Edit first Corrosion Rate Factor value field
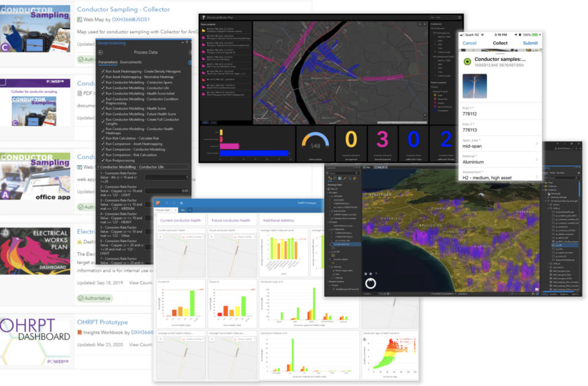Screen dimensions: 588x386 (x=167, y=177)
